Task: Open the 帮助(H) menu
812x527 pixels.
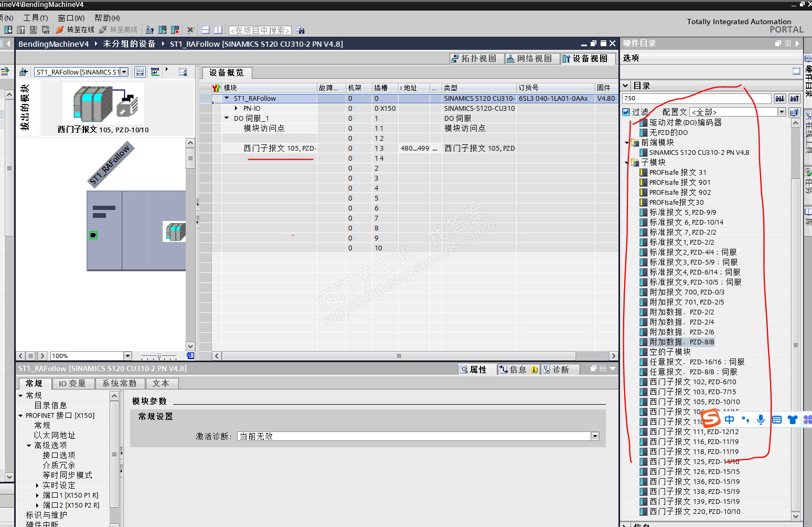Action: tap(107, 18)
